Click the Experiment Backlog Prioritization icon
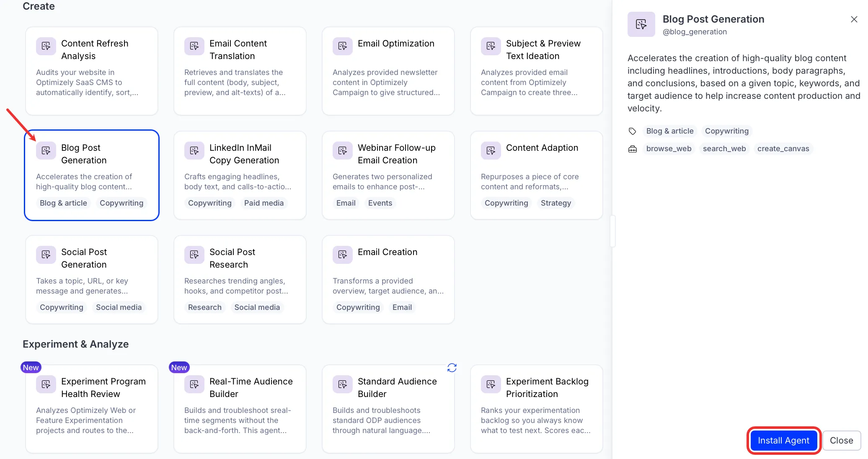 tap(491, 384)
